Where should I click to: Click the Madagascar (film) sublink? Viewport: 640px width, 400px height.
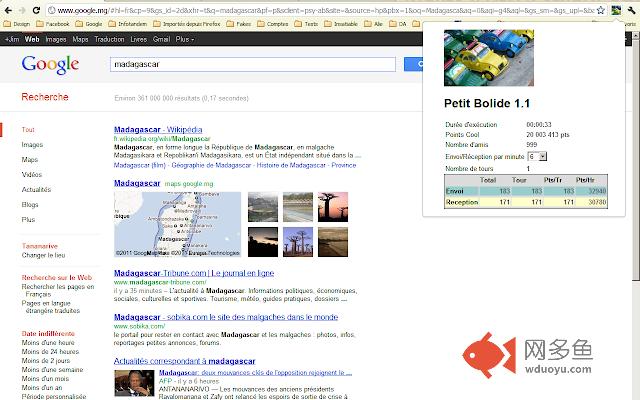click(140, 165)
